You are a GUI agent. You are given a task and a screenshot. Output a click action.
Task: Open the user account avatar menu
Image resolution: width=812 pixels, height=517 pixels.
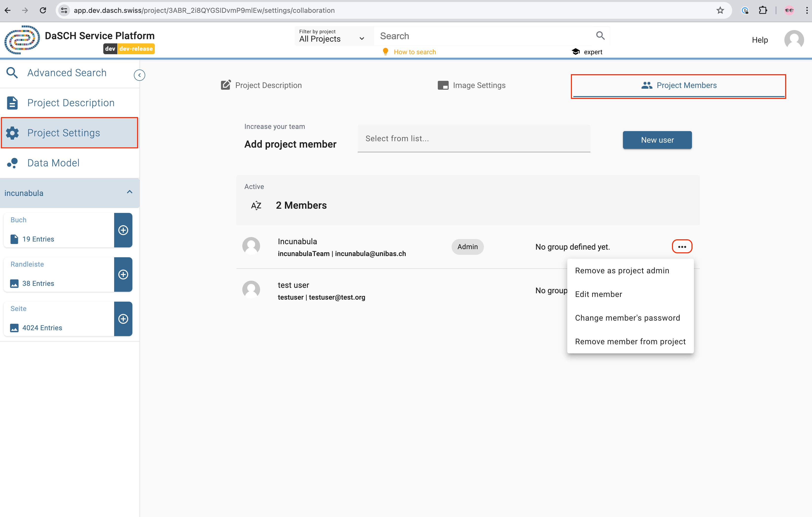[794, 40]
